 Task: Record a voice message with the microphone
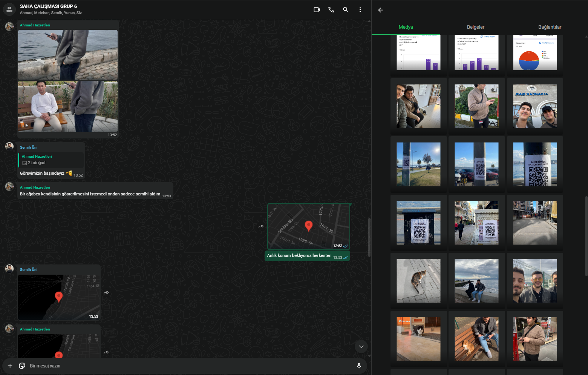(x=359, y=366)
